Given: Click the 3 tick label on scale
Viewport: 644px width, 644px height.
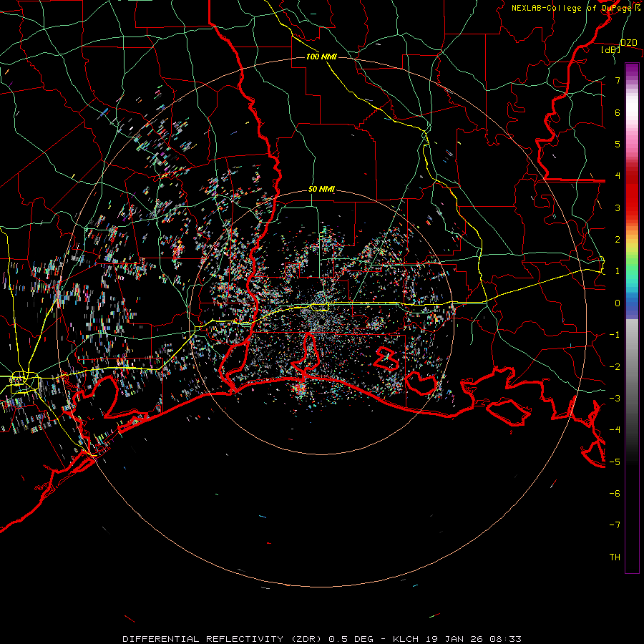Looking at the screenshot, I should 618,208.
